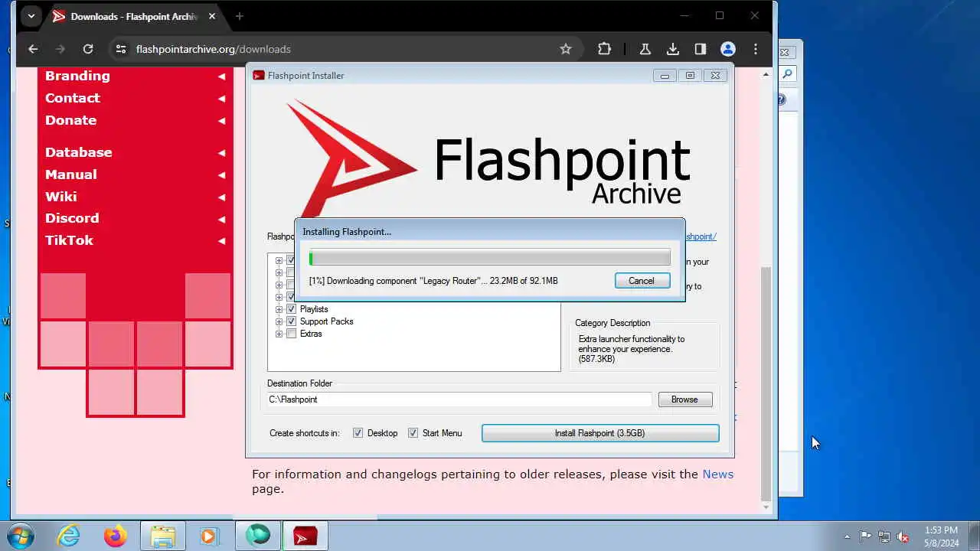The width and height of the screenshot is (980, 551).
Task: Open network tray icon
Action: pos(884,536)
